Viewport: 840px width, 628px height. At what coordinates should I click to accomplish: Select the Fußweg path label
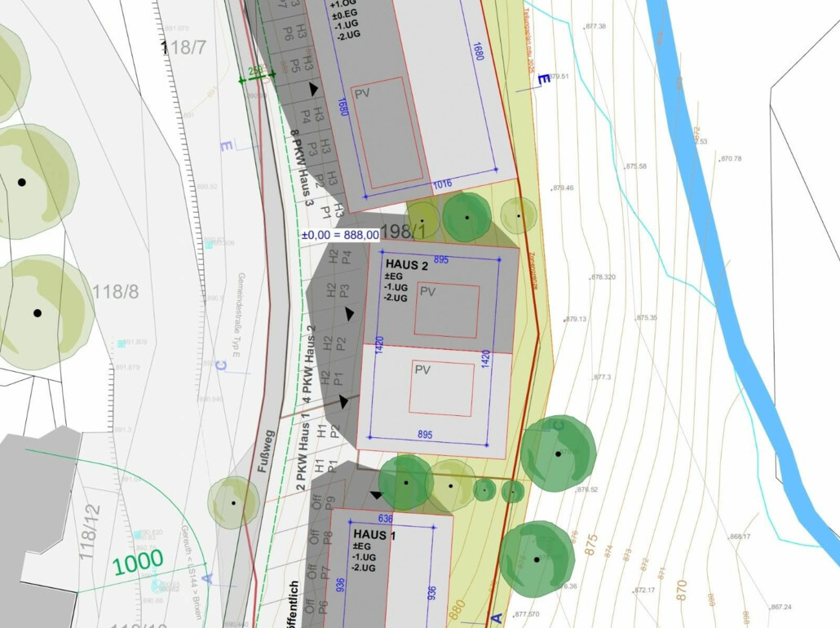pos(263,453)
